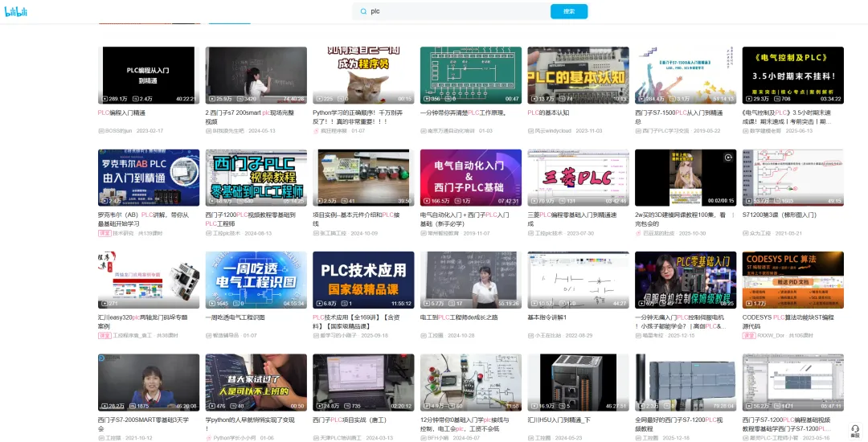Click the uploader icon beside 疯狂程序猴
Screen dimensions: 868x442
tap(316, 131)
